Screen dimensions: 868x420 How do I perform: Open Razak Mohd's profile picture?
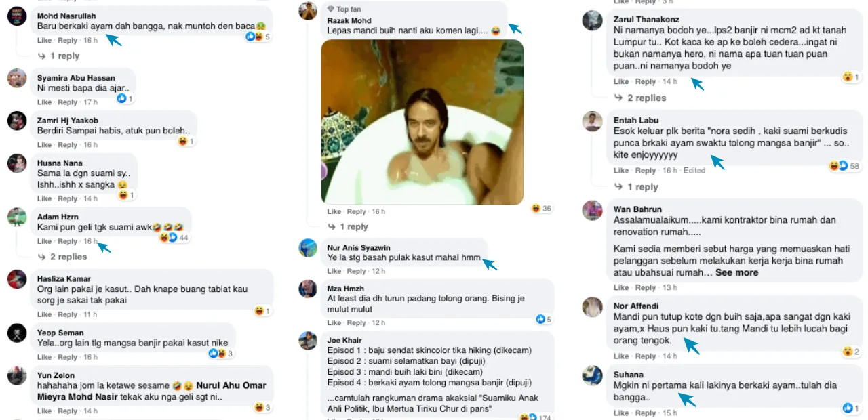(x=309, y=12)
